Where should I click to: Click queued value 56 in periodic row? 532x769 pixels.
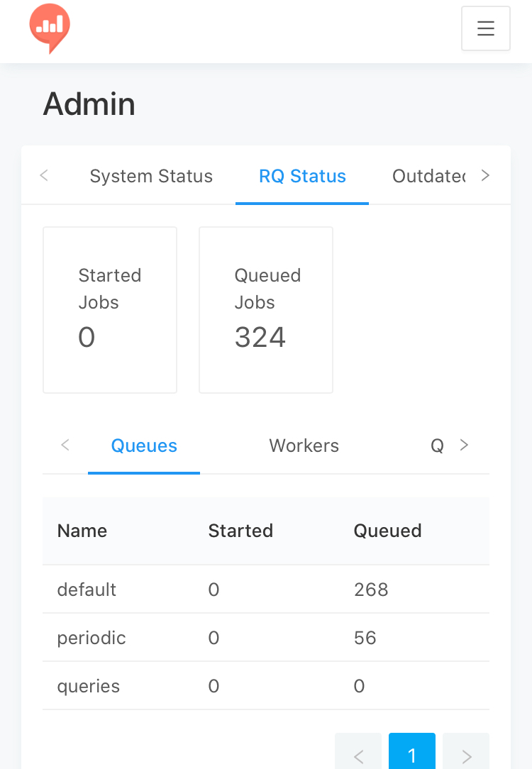click(365, 638)
